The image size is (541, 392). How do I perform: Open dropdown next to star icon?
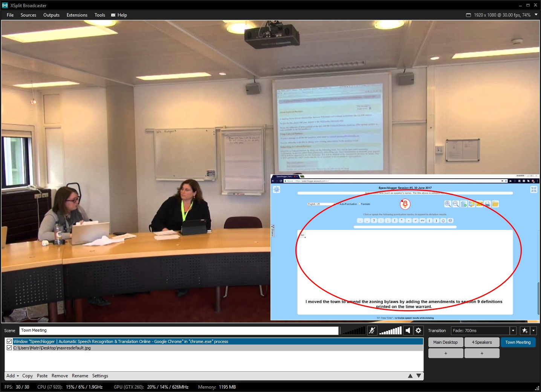pyautogui.click(x=533, y=331)
